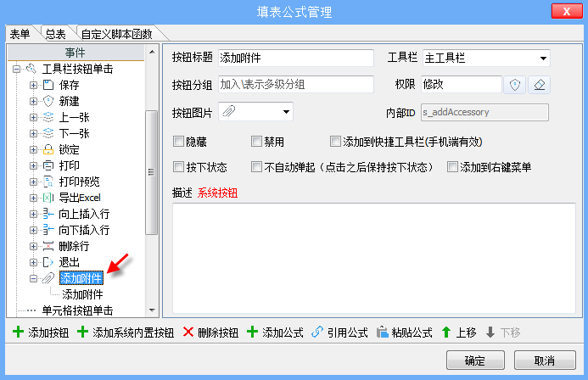Screen dimensions: 588x380
Task: Select the child 添加附件 formula item
Action: 82,294
